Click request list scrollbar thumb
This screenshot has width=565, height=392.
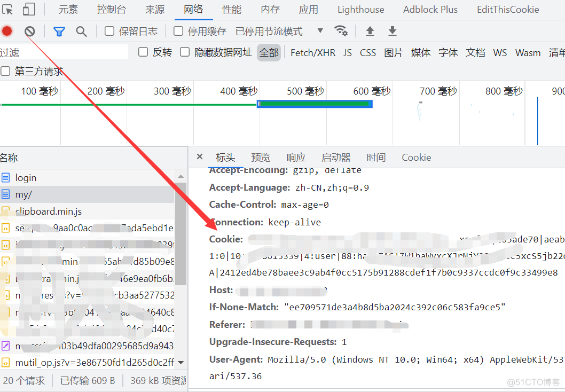click(x=181, y=234)
